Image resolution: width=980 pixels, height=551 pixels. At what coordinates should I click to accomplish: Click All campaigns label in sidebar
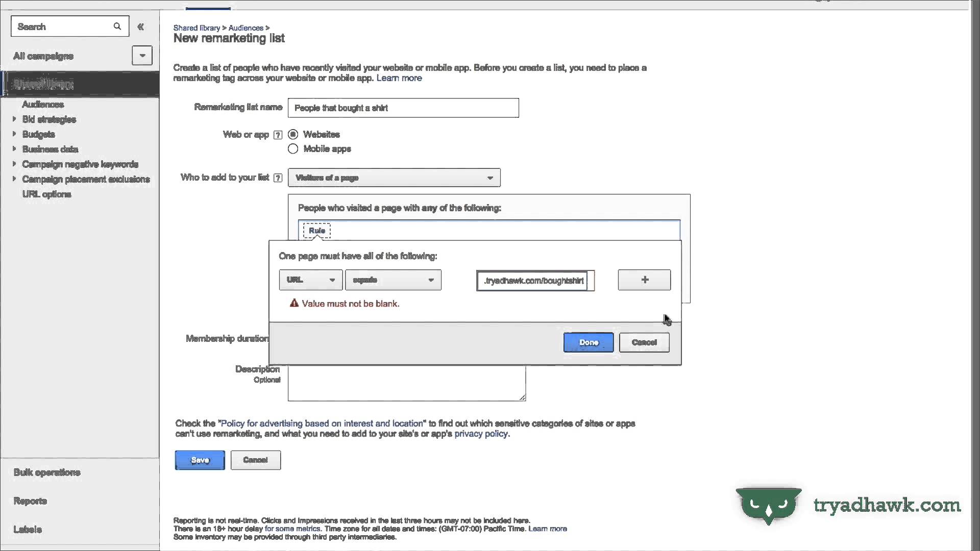point(43,56)
